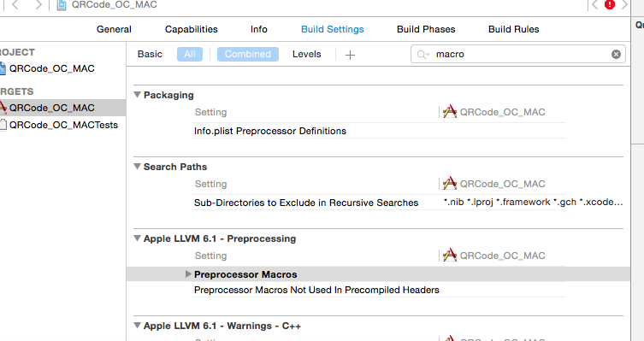Toggle the Basic settings filter

(150, 54)
